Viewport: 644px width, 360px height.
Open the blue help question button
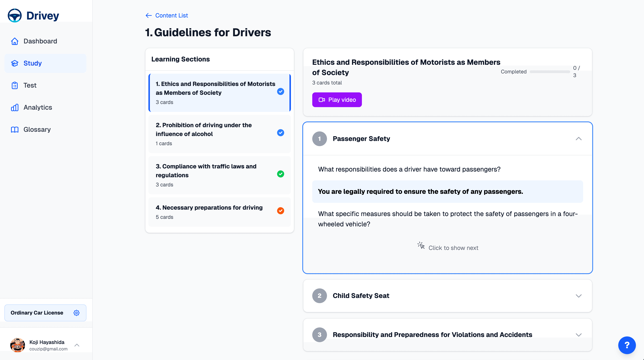(627, 345)
